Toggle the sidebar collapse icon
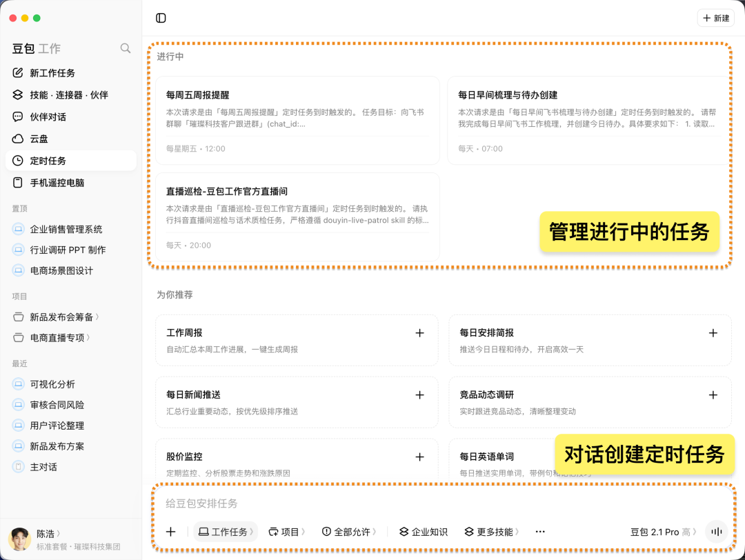 (161, 18)
